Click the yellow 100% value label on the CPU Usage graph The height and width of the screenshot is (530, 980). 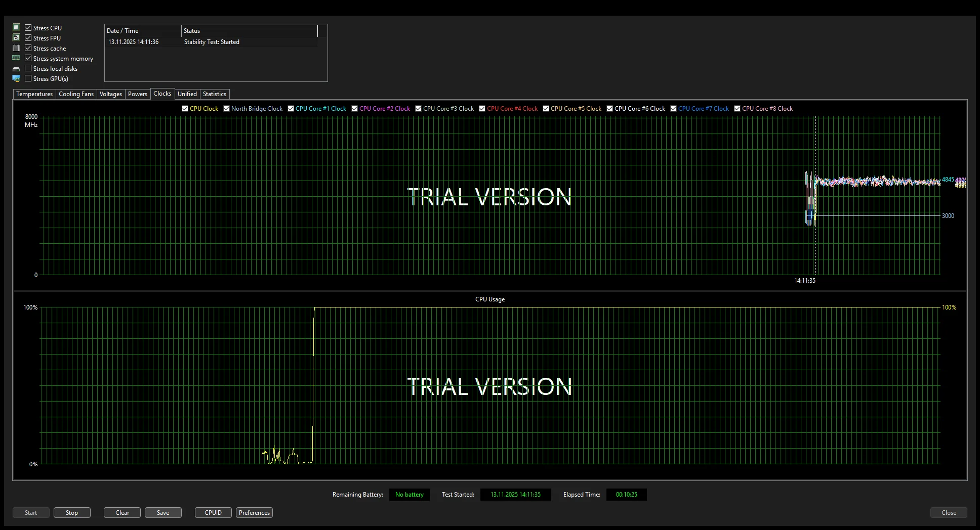point(949,307)
